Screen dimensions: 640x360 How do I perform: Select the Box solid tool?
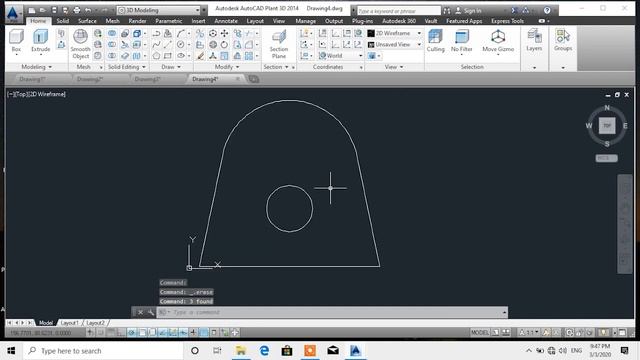coord(16,41)
